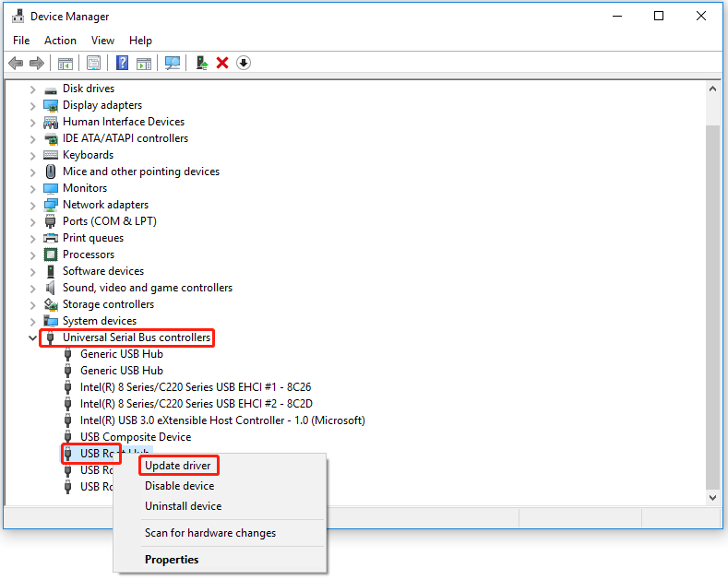
Task: Click the Network adapters category icon
Action: (51, 205)
